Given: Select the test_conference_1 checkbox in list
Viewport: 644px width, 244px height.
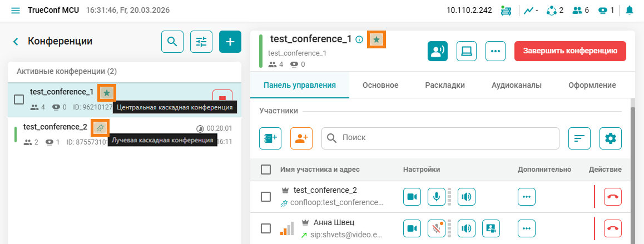Looking at the screenshot, I should coord(19,99).
